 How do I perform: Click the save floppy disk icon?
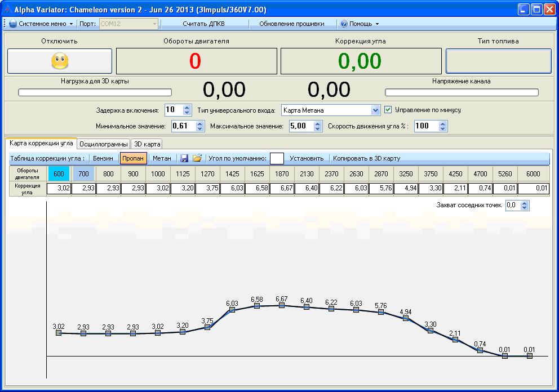(x=184, y=159)
